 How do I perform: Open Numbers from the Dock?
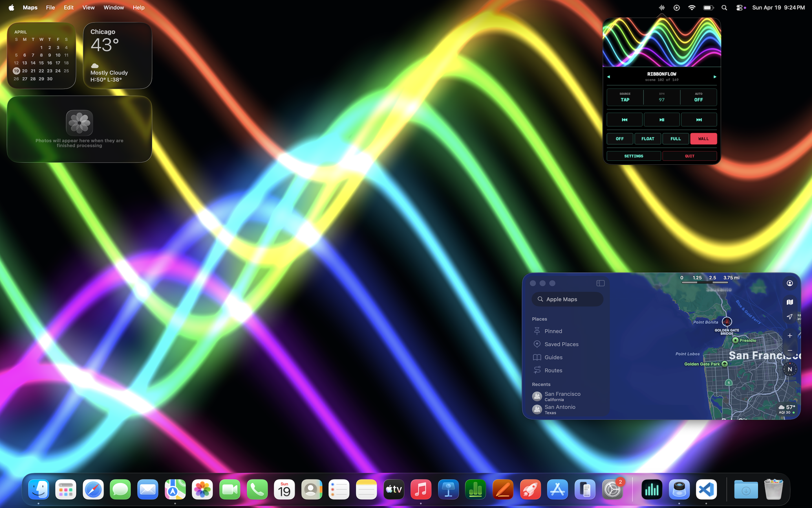pos(475,490)
